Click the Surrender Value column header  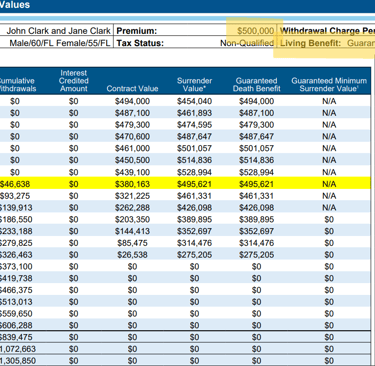coord(194,85)
